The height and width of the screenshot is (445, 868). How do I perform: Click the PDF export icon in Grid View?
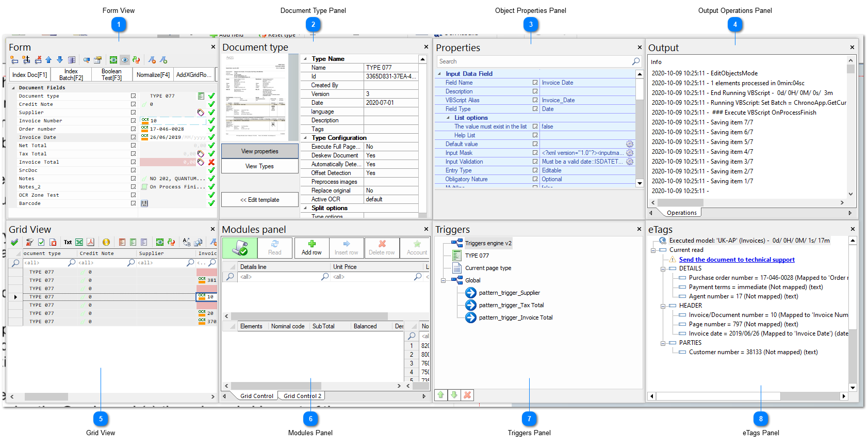coord(90,242)
